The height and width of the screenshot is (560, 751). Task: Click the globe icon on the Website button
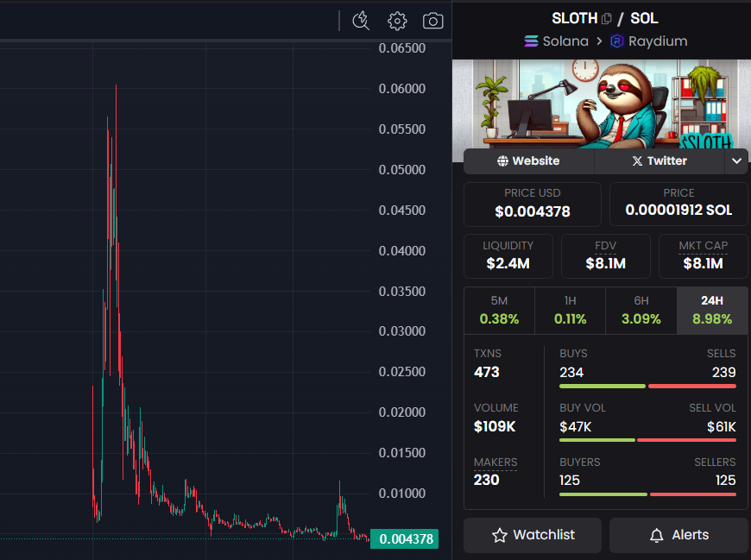502,160
